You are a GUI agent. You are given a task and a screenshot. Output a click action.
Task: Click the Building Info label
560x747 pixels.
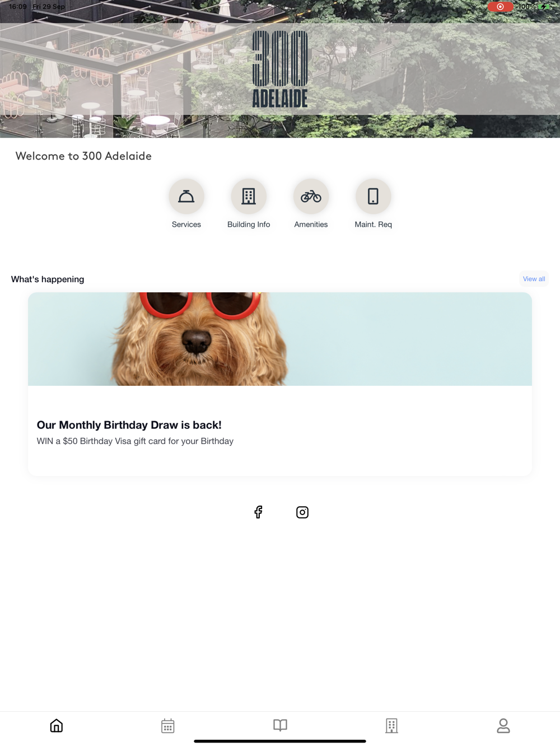(249, 225)
